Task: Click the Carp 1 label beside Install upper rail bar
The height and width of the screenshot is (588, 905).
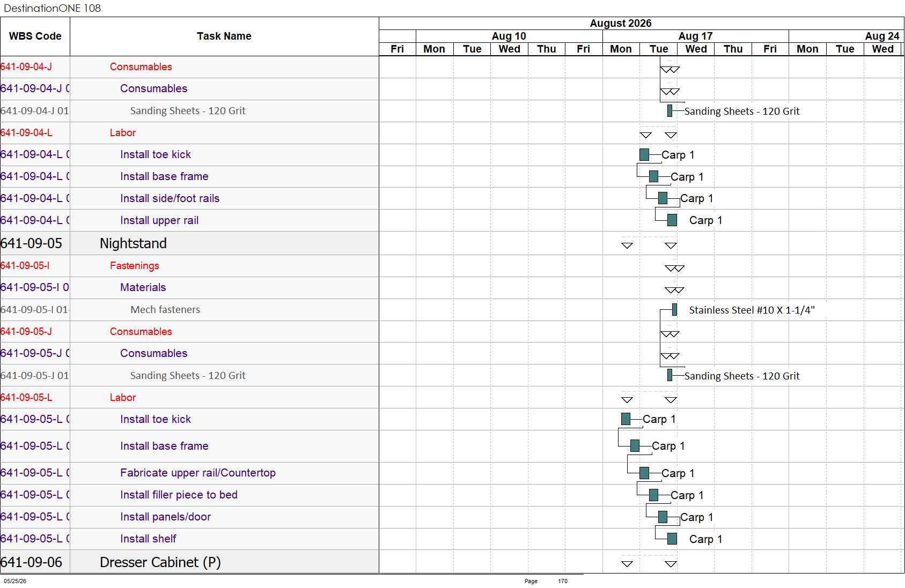Action: (x=705, y=220)
